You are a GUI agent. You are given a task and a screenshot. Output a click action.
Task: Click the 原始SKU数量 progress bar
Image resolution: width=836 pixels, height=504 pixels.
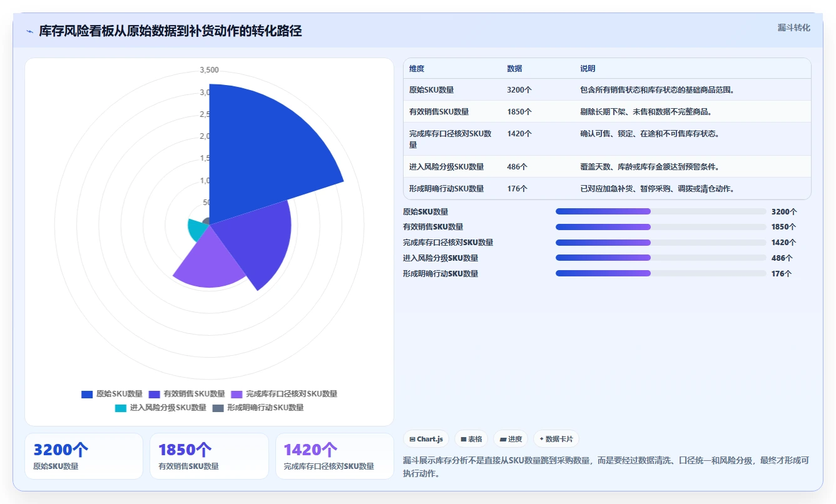661,211
